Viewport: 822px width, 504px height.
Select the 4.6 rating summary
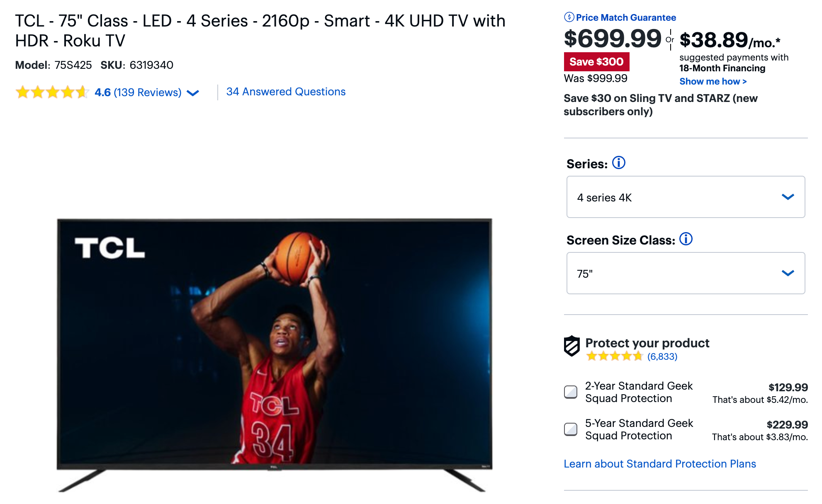tap(102, 92)
